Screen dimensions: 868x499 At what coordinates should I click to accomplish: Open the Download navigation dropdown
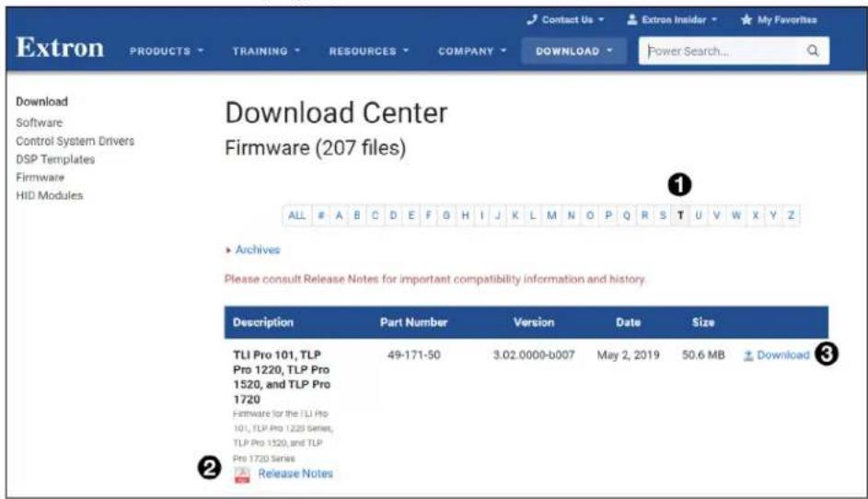coord(573,51)
